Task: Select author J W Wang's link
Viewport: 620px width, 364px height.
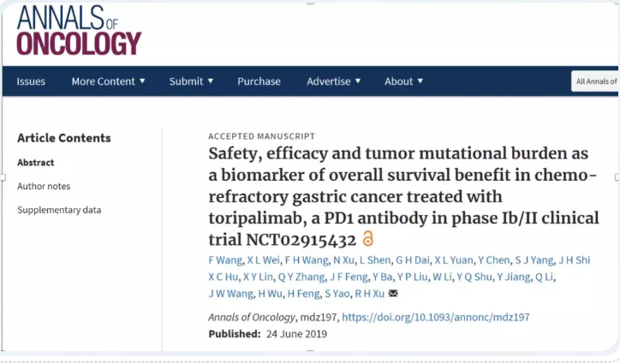Action: click(230, 294)
